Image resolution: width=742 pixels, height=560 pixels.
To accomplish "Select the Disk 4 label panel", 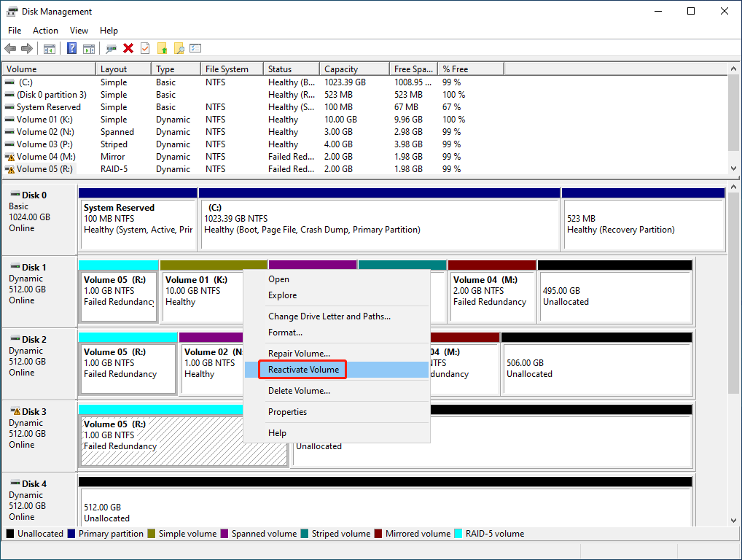I will pos(40,500).
